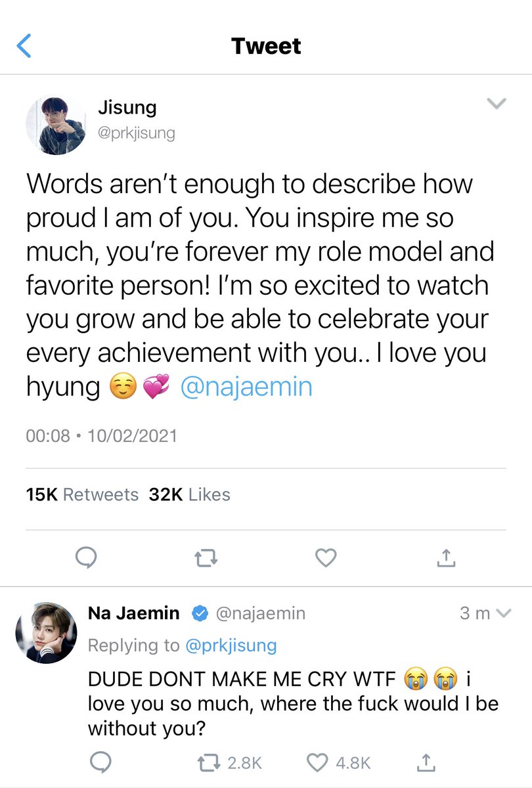Screen dimensions: 532x788
Task: Reply to Na Jaemin's reply
Action: [99, 762]
